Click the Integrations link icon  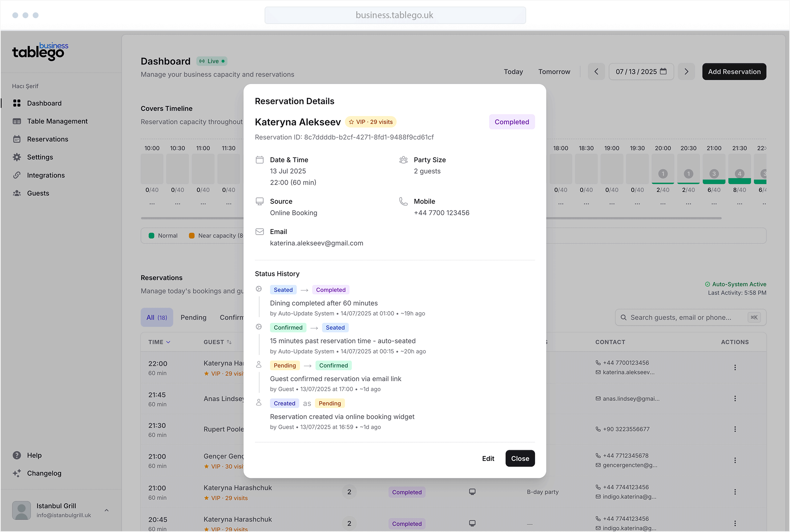pos(17,175)
